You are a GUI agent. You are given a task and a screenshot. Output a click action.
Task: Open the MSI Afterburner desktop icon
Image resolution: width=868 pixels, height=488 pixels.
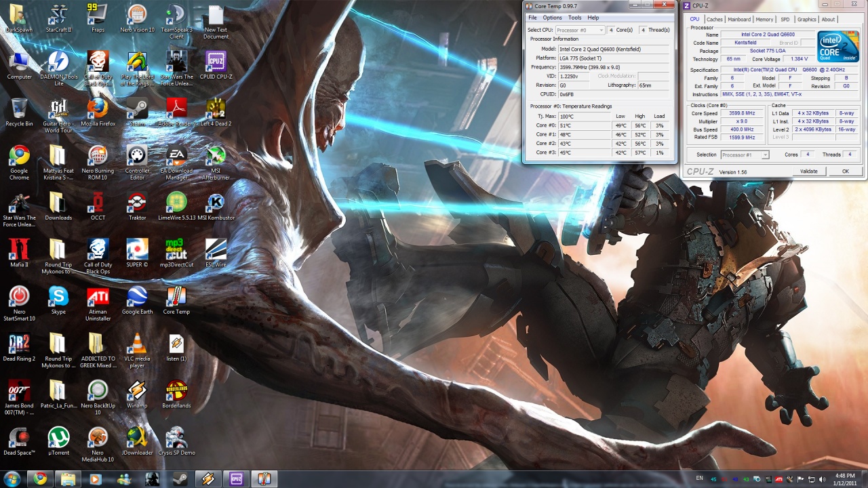coord(216,163)
